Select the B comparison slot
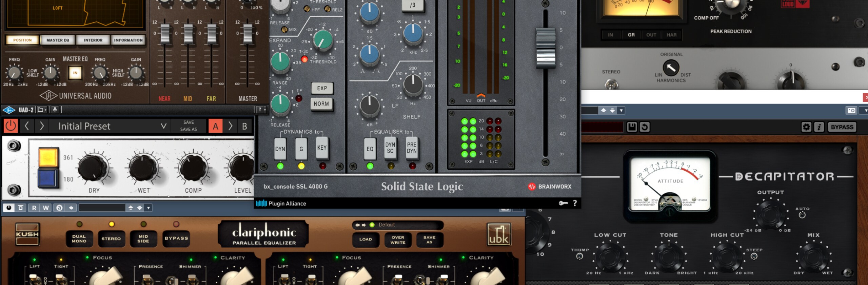 244,126
